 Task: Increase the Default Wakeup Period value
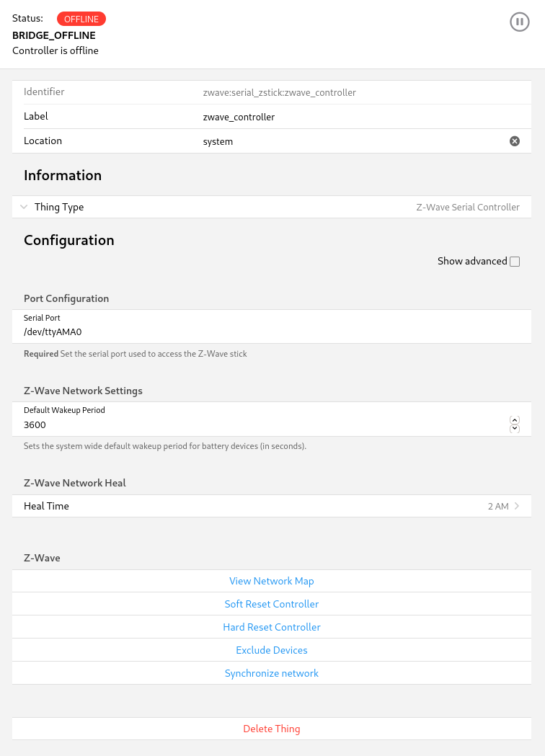click(515, 420)
